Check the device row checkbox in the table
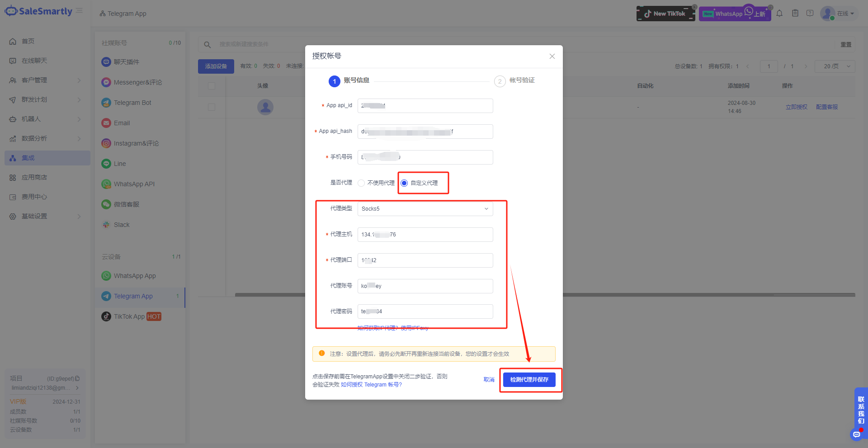Viewport: 868px width, 448px height. pos(212,107)
